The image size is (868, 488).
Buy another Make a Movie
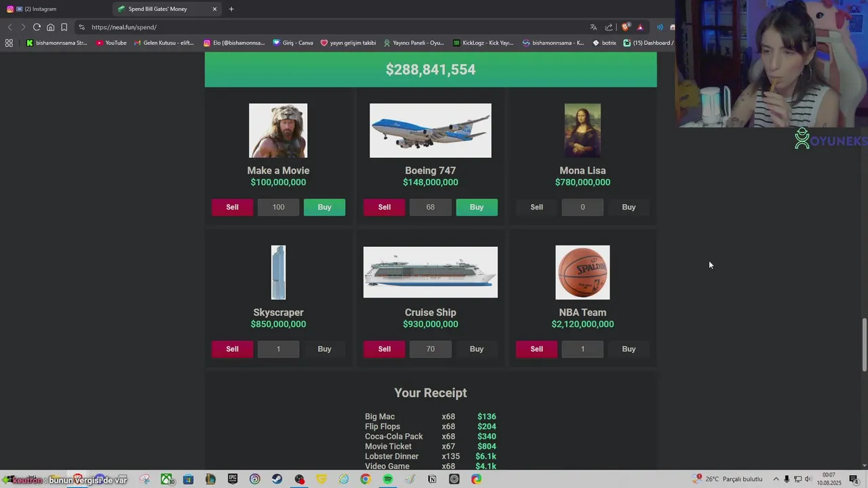(x=324, y=207)
